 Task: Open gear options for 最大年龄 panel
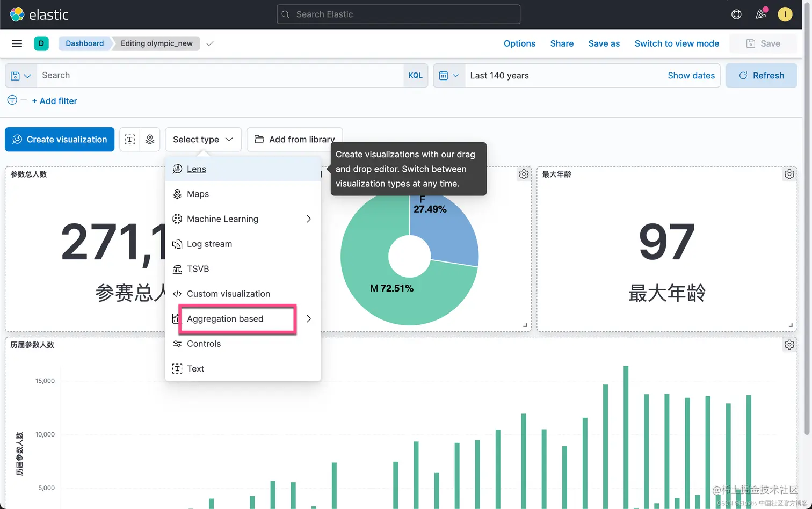point(789,174)
